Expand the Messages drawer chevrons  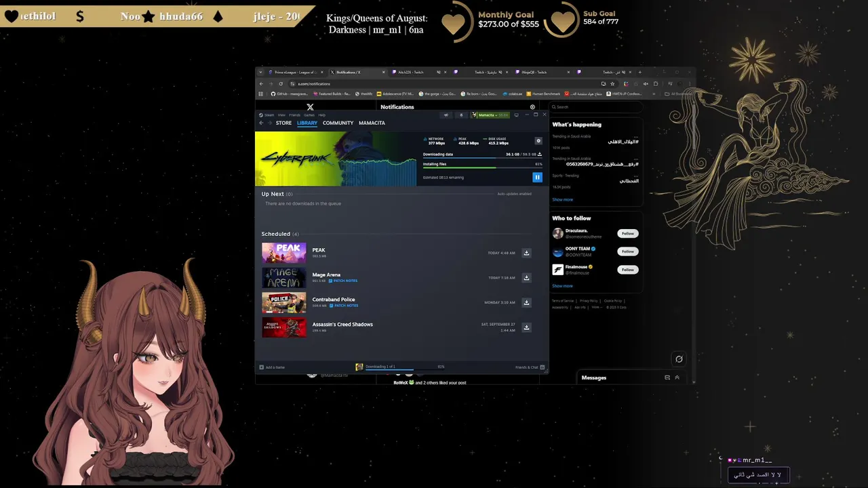pyautogui.click(x=677, y=378)
